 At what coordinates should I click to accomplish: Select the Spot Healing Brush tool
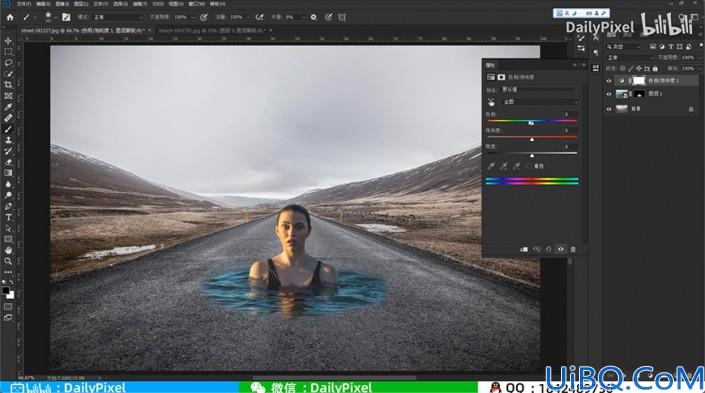(8, 118)
